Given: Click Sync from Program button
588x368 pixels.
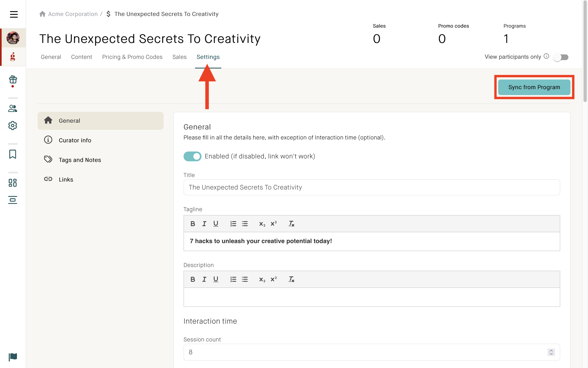Looking at the screenshot, I should click(534, 87).
